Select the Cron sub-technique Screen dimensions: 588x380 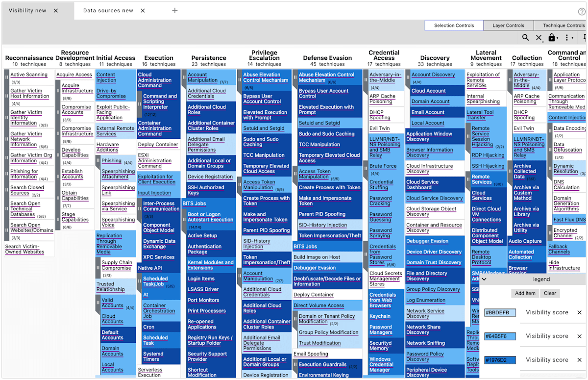point(161,327)
